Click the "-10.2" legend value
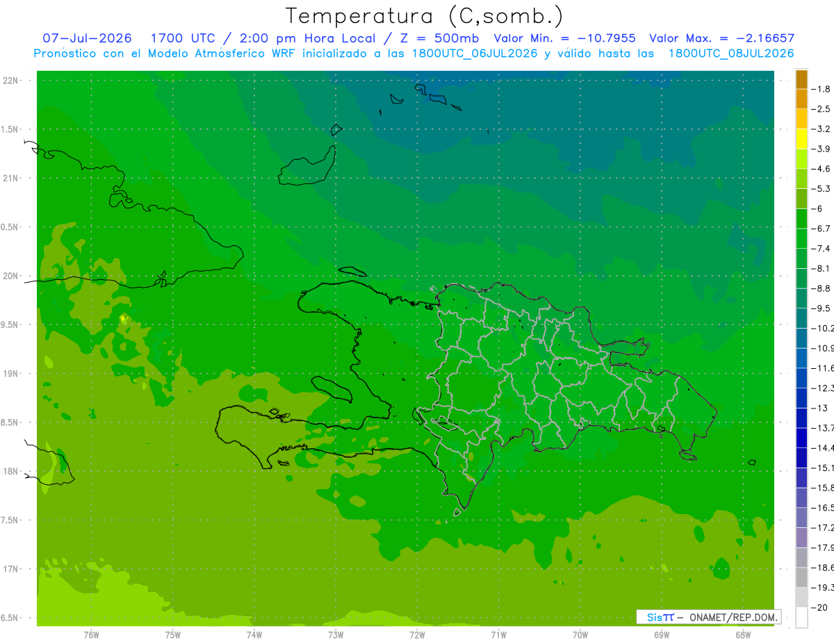Viewport: 834px width, 644px height. [823, 328]
